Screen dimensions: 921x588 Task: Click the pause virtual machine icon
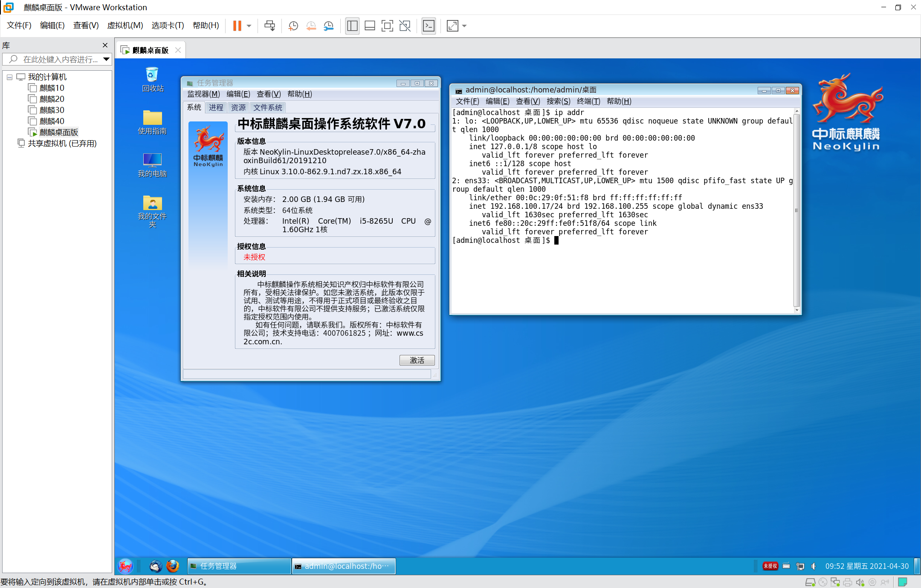(x=237, y=26)
